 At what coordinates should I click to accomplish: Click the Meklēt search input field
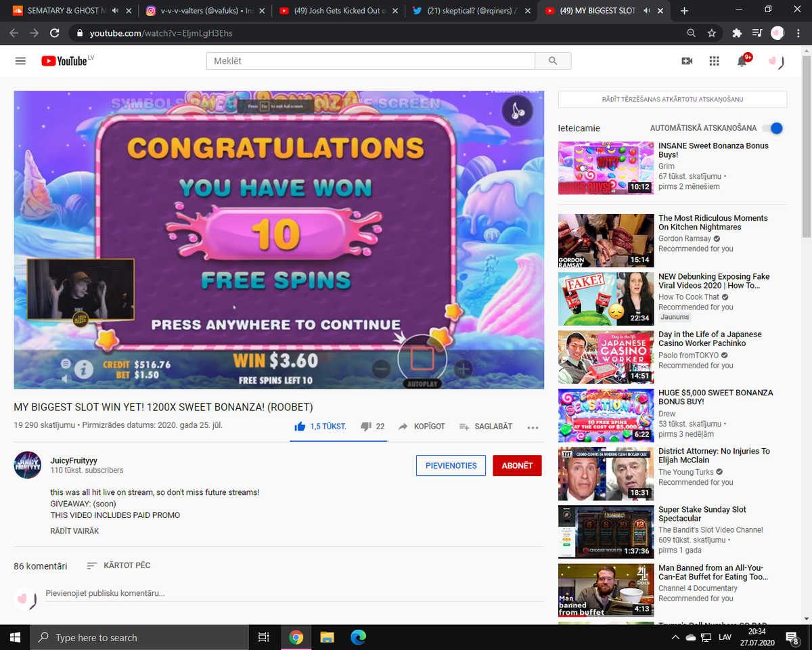pos(371,61)
